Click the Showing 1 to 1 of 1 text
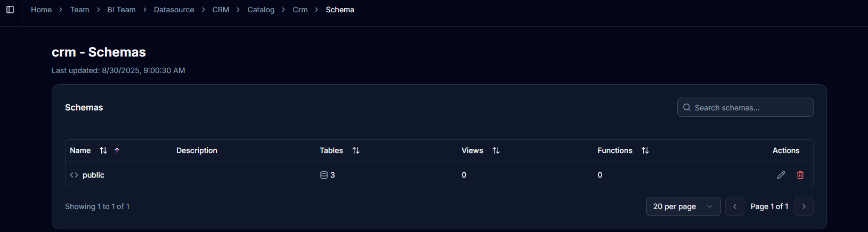The image size is (868, 232). point(97,206)
